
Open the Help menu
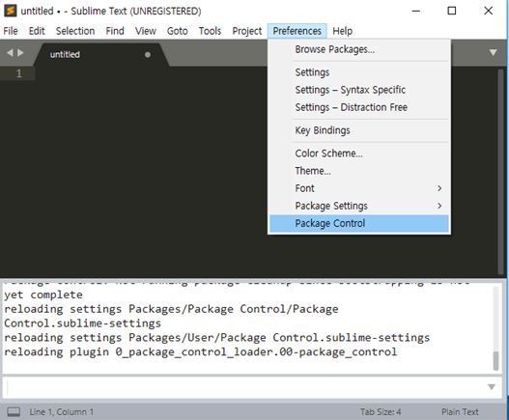(x=343, y=31)
